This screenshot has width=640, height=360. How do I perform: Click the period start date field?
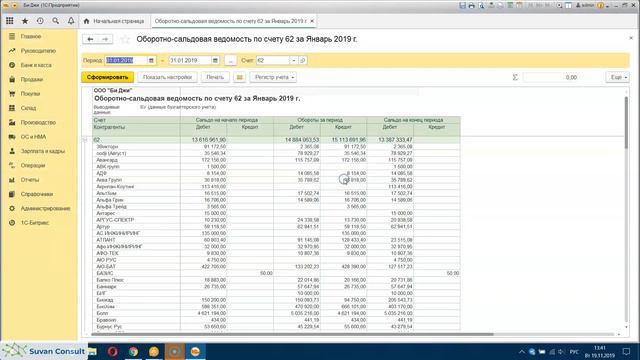[126, 60]
